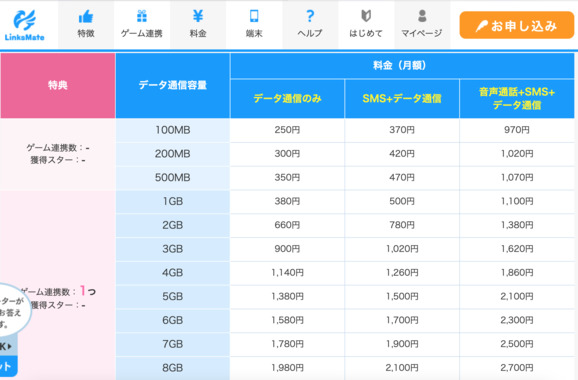Click the 1,140円 price cell
This screenshot has height=380, width=578.
(288, 273)
